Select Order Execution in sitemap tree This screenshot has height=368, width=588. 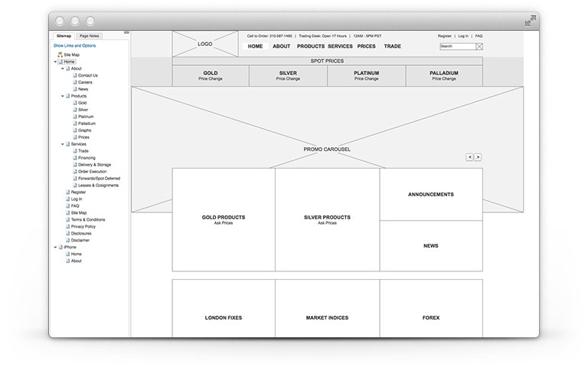tap(92, 172)
